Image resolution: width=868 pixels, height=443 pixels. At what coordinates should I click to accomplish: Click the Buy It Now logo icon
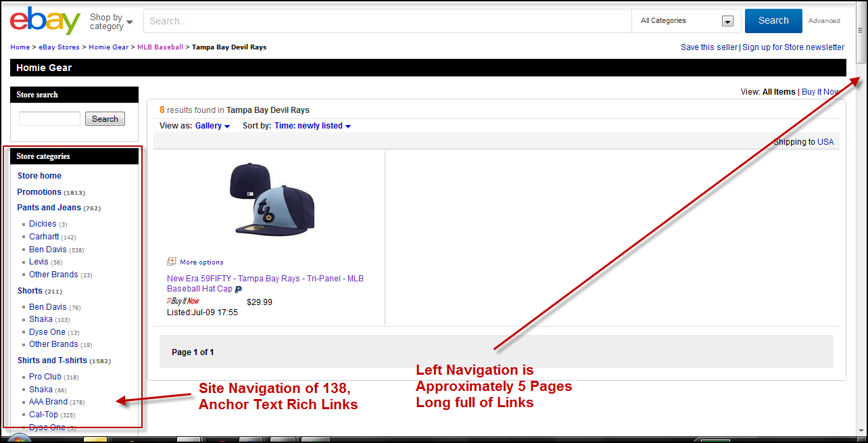coord(183,301)
